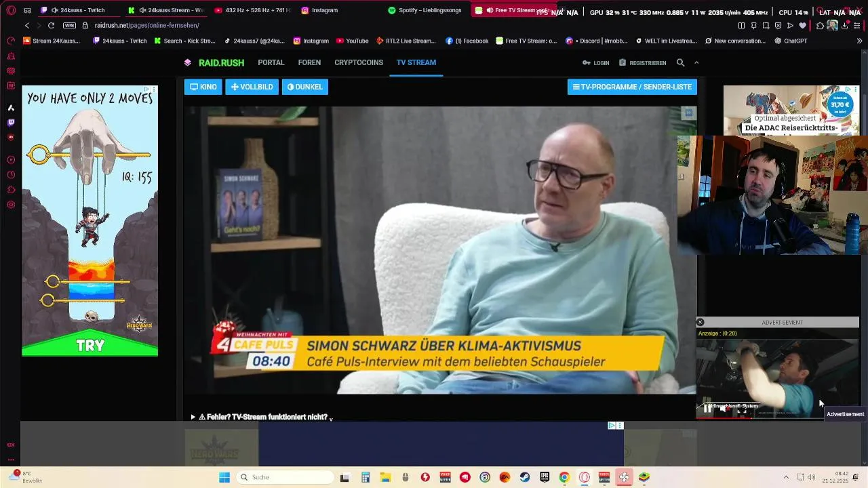This screenshot has height=488, width=868.
Task: Open TV-PROGRAMME / SENDER-LISTE dropdown
Action: pos(632,87)
